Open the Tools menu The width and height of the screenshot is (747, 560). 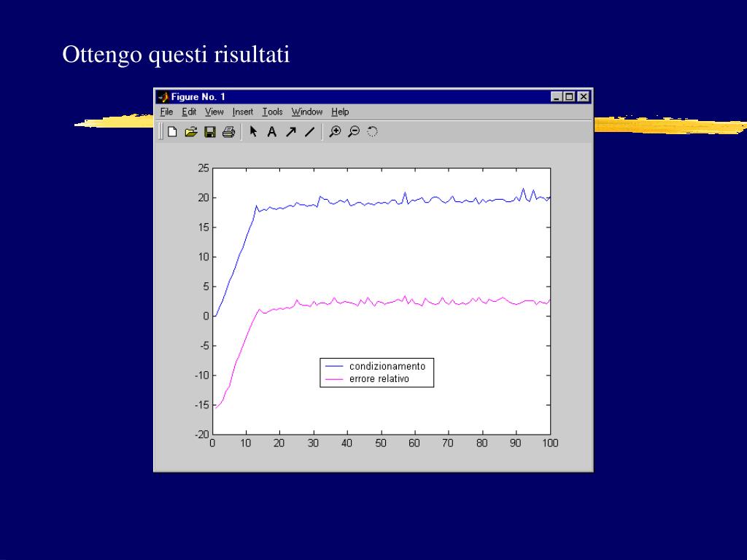[x=273, y=112]
